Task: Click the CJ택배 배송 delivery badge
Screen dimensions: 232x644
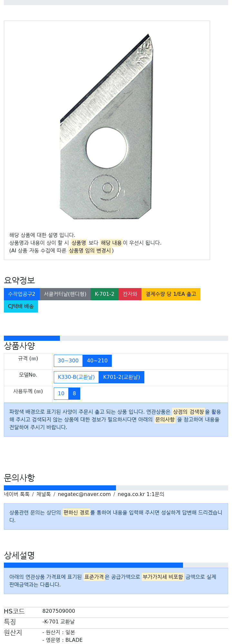Action: (x=21, y=306)
